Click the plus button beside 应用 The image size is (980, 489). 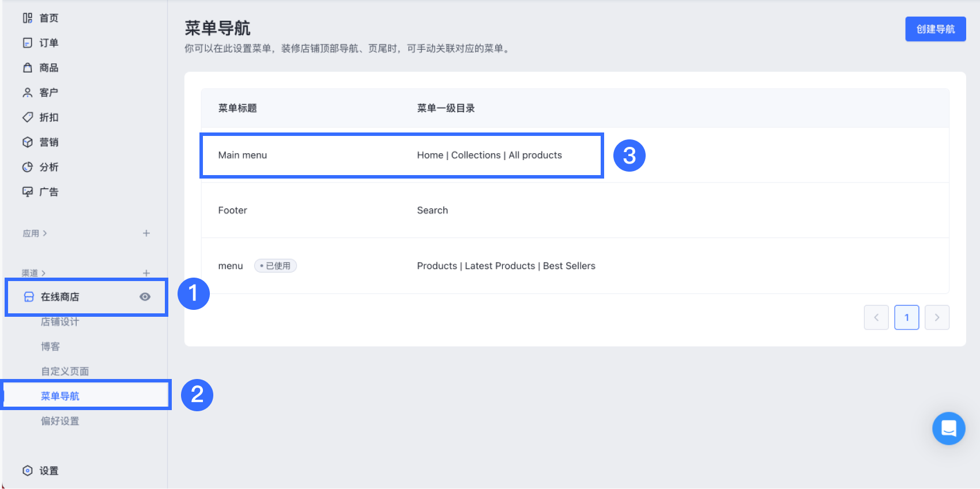click(x=146, y=233)
